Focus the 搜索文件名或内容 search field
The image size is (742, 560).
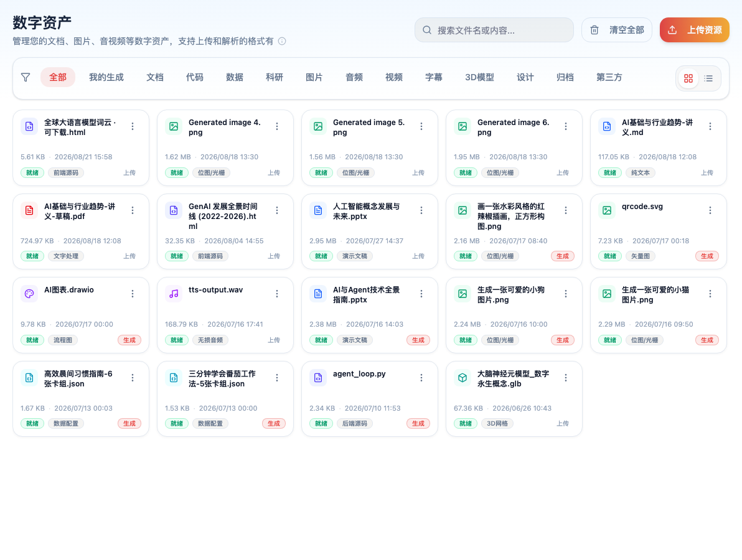(x=494, y=30)
